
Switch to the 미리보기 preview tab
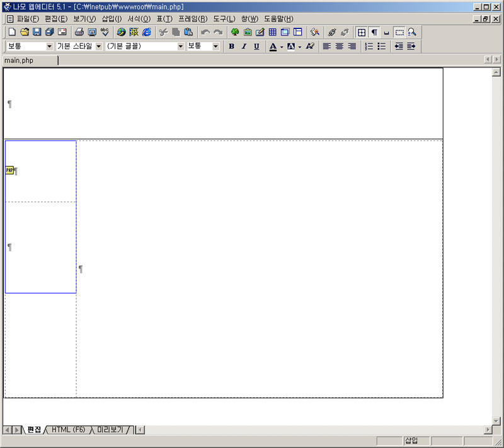(110, 430)
